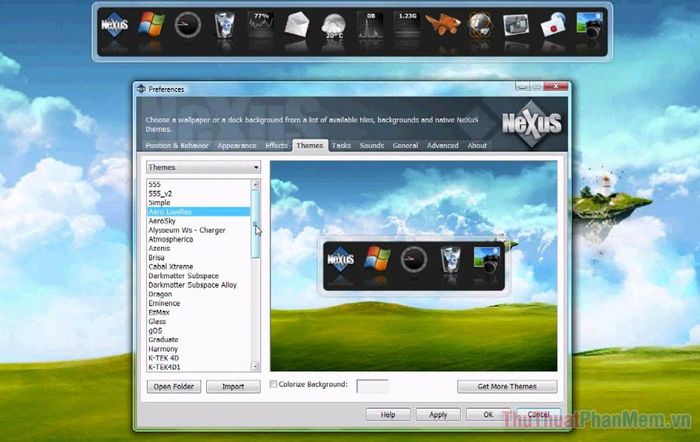
Task: Select the EzMax theme
Action: click(198, 312)
